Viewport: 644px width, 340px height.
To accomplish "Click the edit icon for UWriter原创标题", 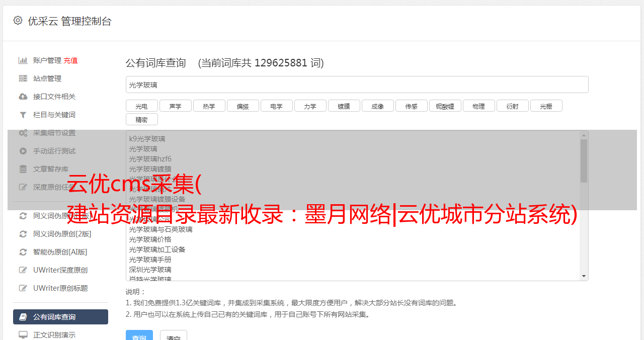I will point(23,288).
